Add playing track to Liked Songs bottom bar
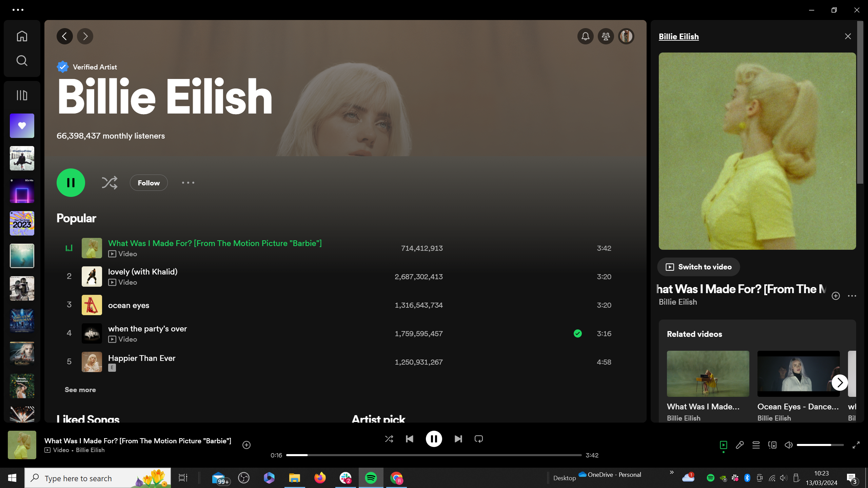 click(x=246, y=445)
